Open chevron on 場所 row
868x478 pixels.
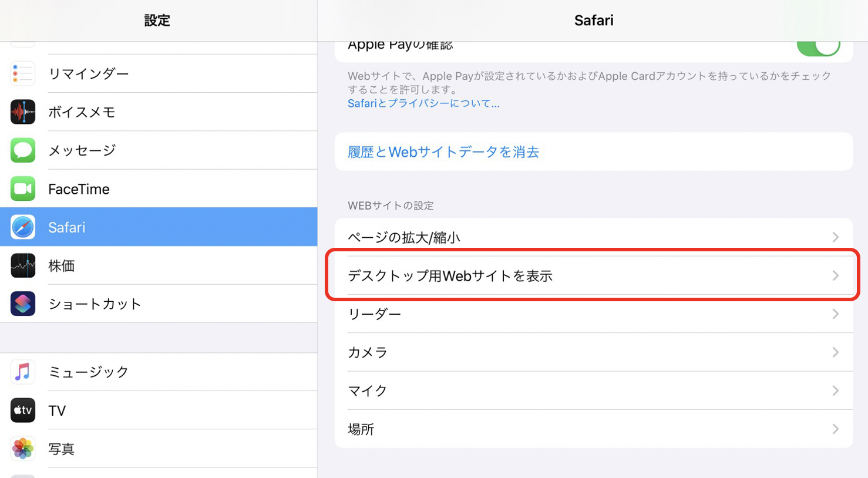[835, 429]
